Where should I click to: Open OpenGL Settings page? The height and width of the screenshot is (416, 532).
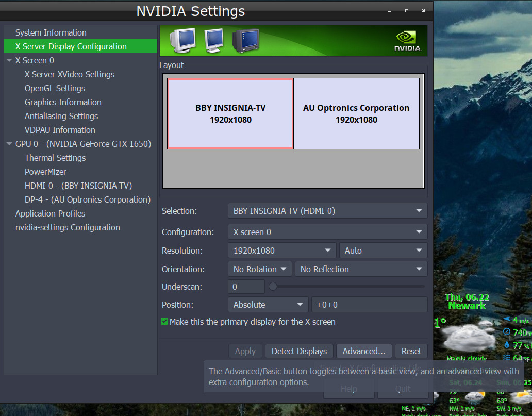[55, 88]
